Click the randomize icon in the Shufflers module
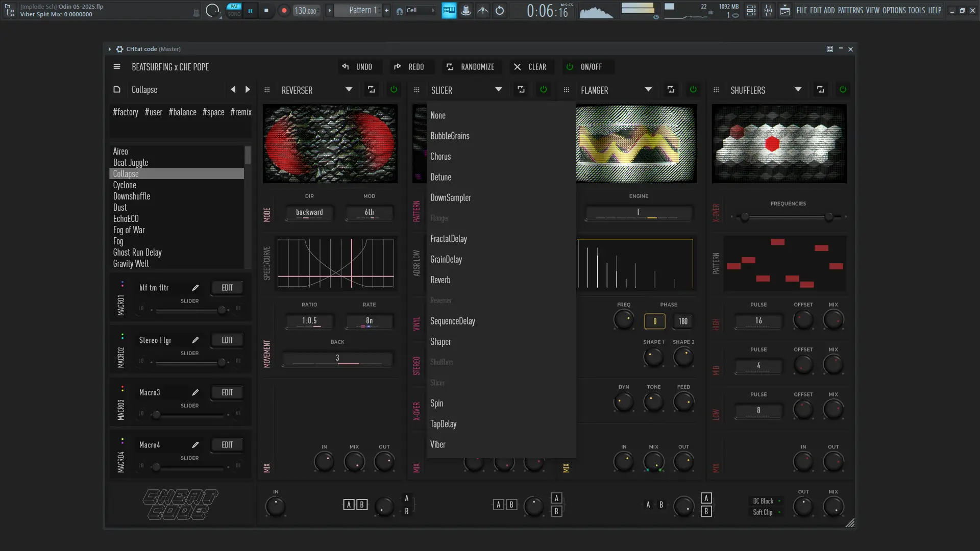Image resolution: width=980 pixels, height=551 pixels. pyautogui.click(x=820, y=90)
